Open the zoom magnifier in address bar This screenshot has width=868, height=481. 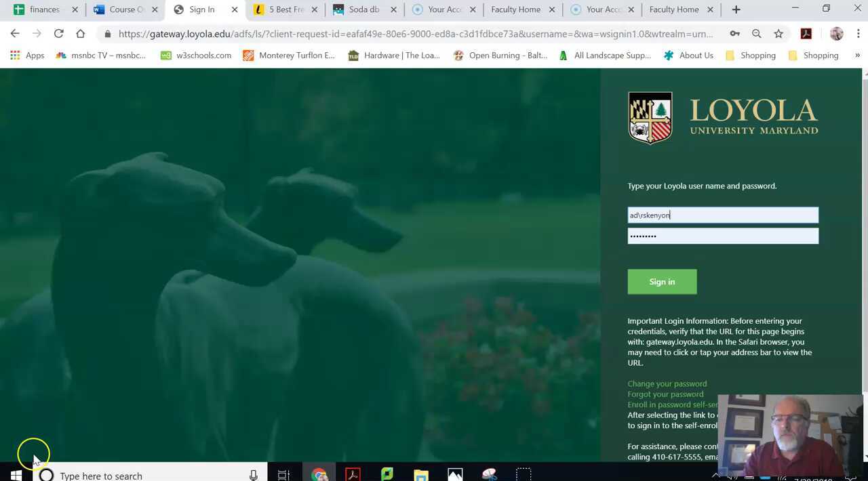click(x=757, y=34)
